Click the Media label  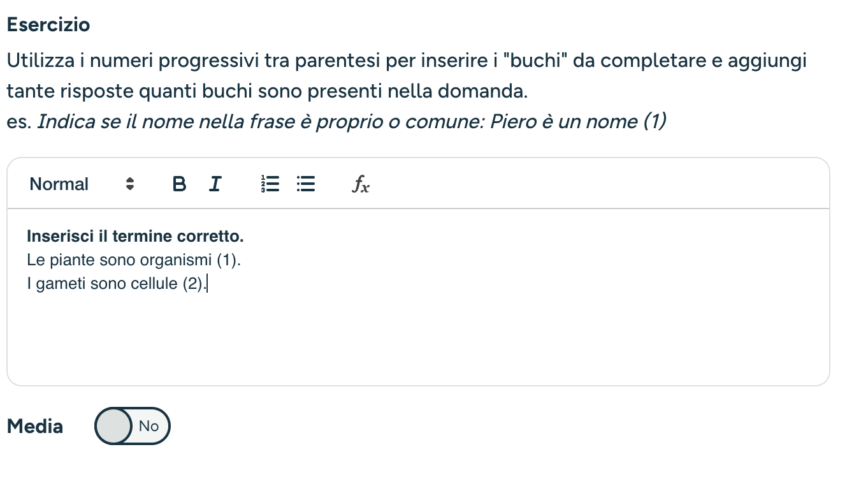35,426
